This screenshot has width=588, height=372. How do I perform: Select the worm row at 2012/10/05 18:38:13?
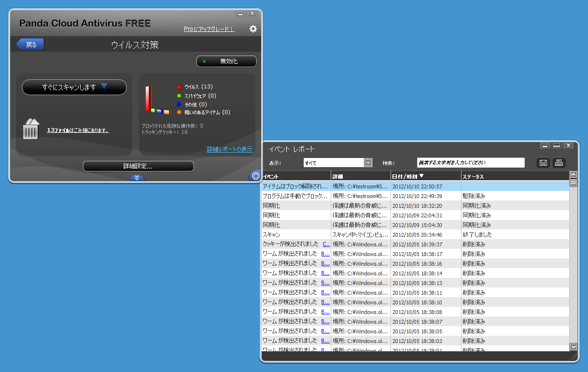tap(415, 283)
